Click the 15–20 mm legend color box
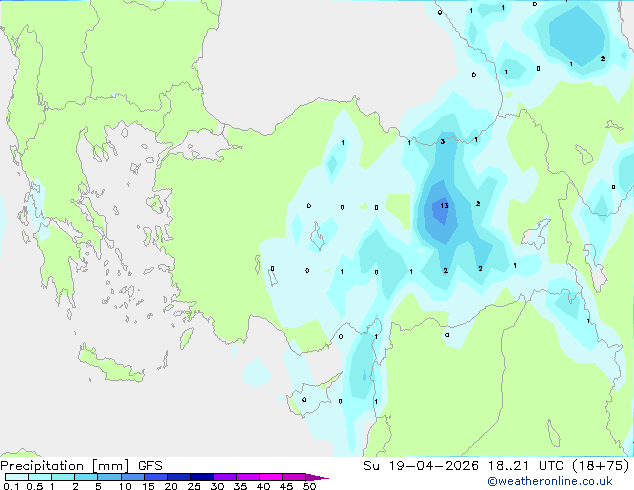This screenshot has height=490, width=634. tap(155, 477)
